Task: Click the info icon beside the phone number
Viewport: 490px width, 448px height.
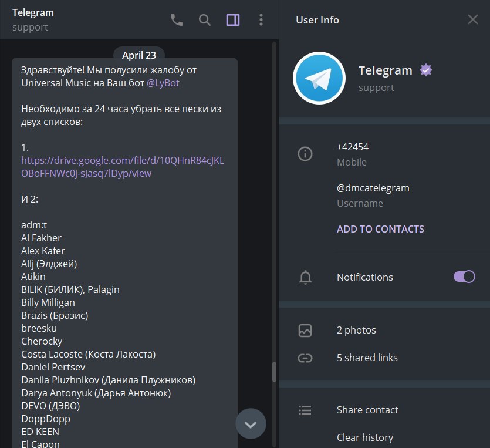Action: [305, 154]
